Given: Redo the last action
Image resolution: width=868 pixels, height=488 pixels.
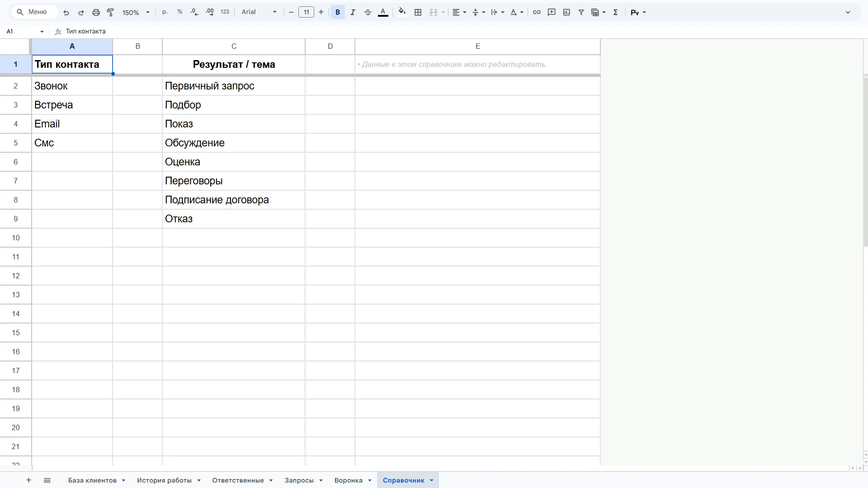Looking at the screenshot, I should point(81,12).
